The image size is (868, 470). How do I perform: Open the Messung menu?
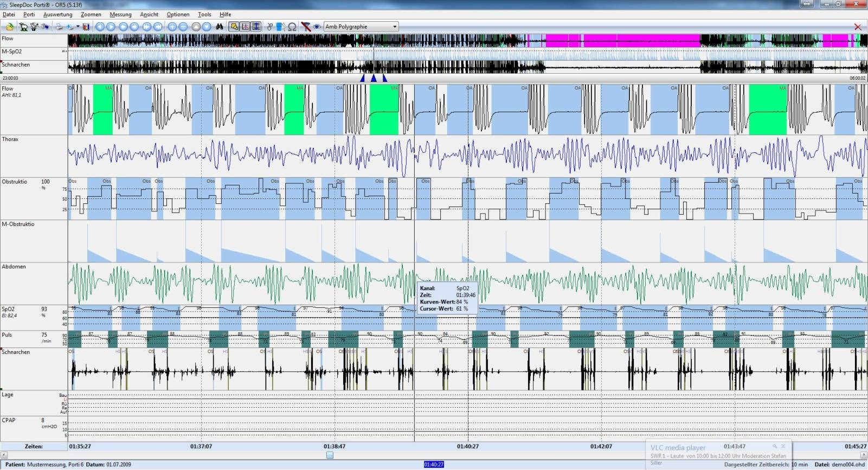120,14
